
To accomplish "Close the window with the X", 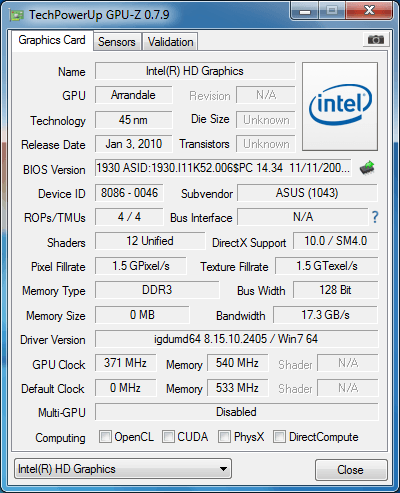I will coord(369,11).
